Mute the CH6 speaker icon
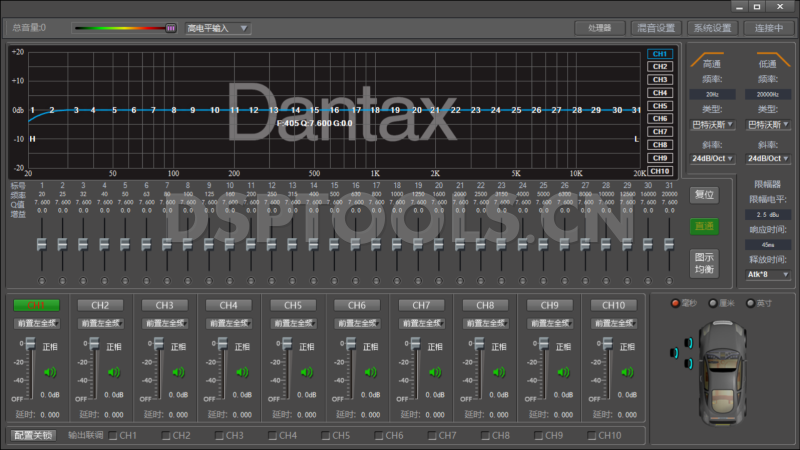The height and width of the screenshot is (450, 800). coord(370,372)
